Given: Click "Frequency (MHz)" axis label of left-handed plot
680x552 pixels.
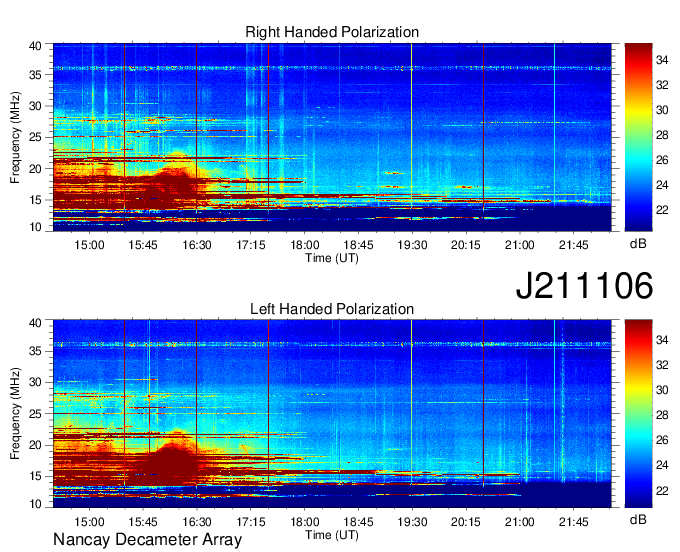Looking at the screenshot, I should 15,414.
